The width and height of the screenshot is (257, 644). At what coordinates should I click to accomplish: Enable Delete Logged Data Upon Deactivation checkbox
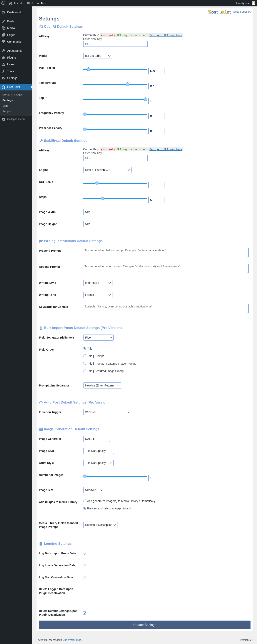click(85, 591)
